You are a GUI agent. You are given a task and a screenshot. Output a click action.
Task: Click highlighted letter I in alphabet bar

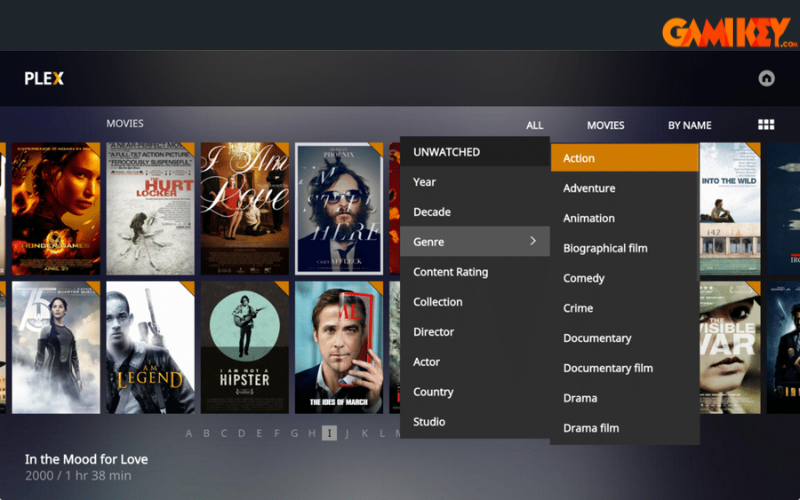coord(329,433)
